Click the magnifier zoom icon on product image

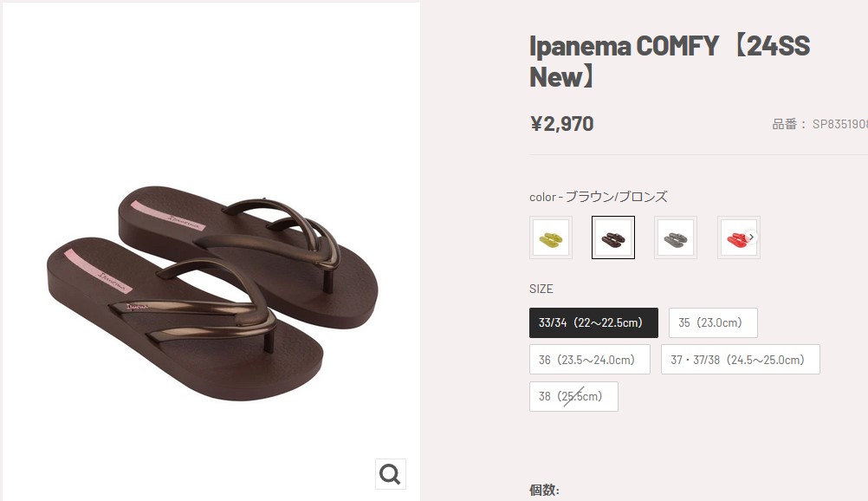tap(390, 474)
